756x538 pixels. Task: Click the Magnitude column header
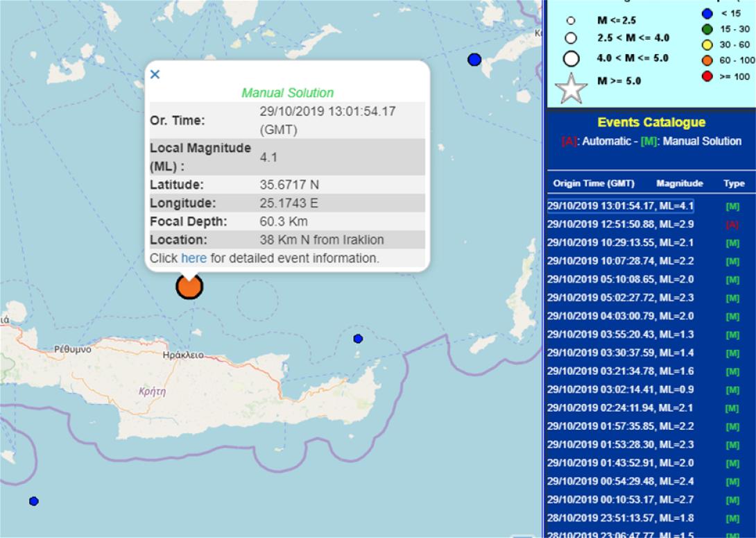pyautogui.click(x=679, y=184)
